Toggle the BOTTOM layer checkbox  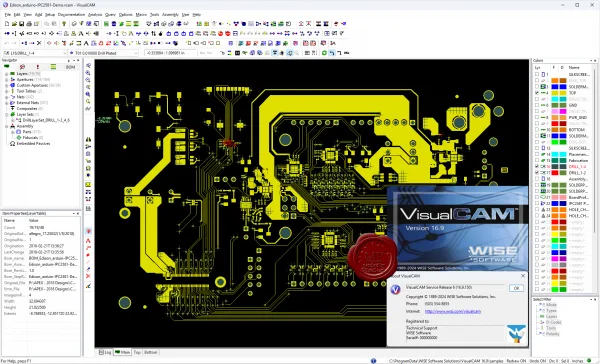[537, 130]
